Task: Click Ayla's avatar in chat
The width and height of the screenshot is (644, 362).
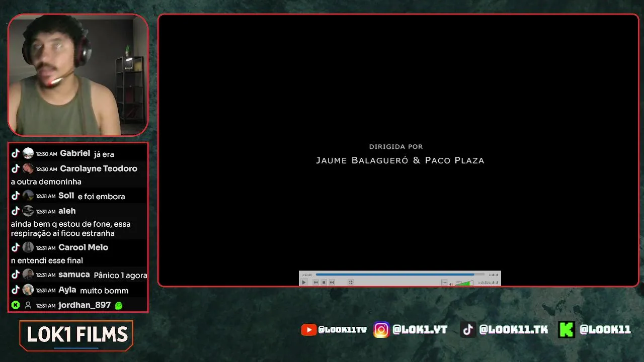Action: (28, 290)
